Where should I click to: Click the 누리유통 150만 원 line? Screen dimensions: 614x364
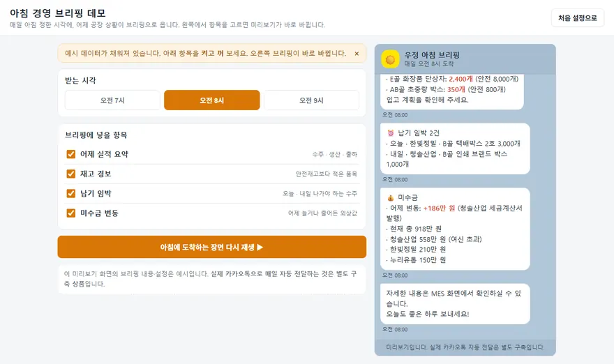tap(417, 260)
